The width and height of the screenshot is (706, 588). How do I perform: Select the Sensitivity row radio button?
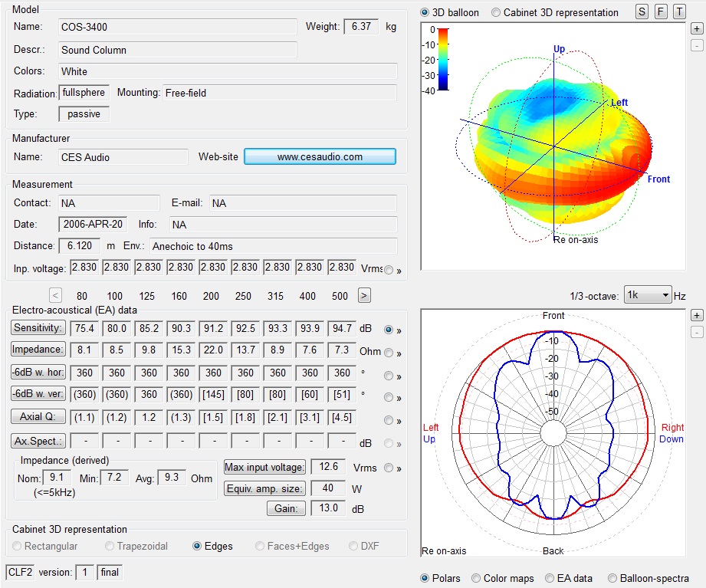tap(389, 329)
